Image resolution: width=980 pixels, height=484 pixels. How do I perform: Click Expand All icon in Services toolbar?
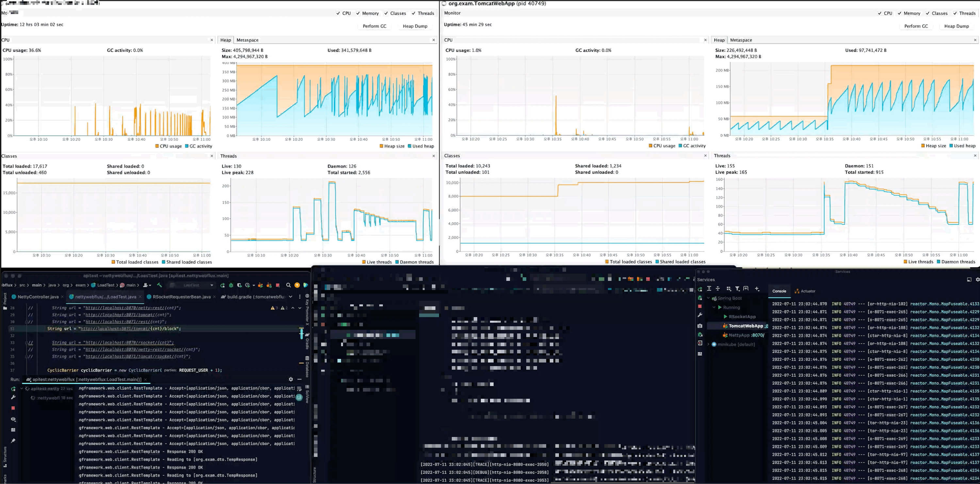[709, 289]
